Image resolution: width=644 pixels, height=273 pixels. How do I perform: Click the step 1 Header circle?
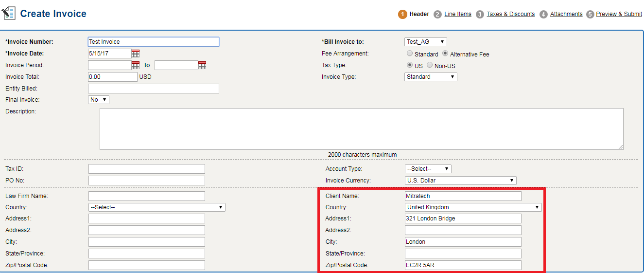tap(402, 14)
